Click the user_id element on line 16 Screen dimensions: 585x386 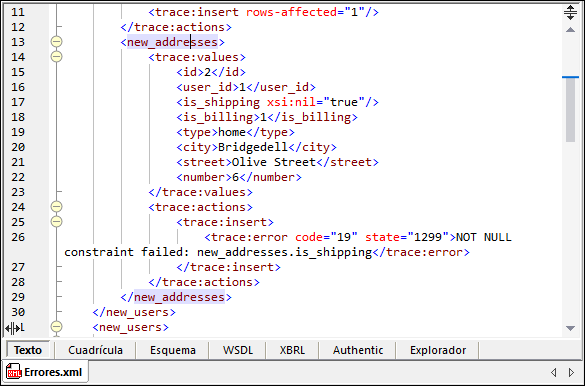[x=246, y=87]
